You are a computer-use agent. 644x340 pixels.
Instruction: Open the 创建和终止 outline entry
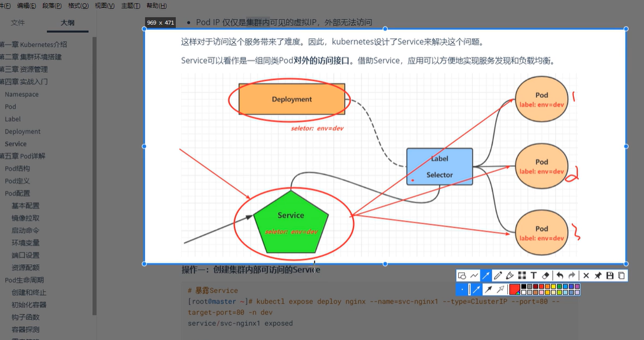tap(29, 292)
